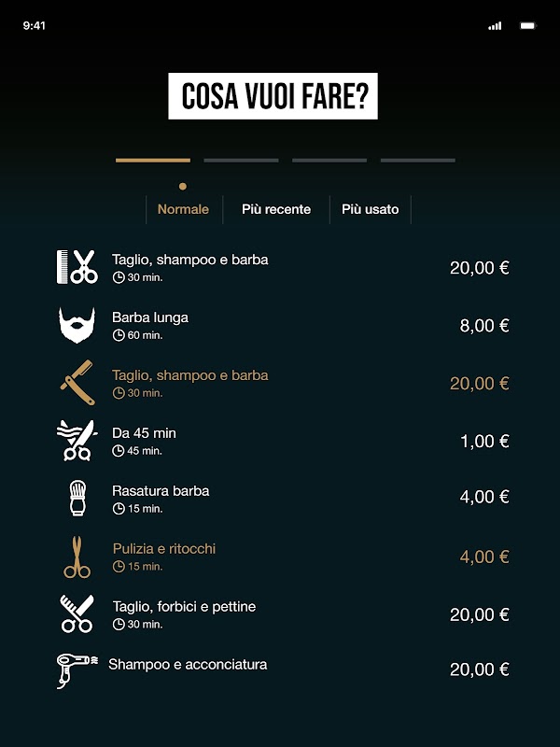Viewport: 560px width, 747px height.
Task: Select the hair dryer icon
Action: tap(77, 670)
